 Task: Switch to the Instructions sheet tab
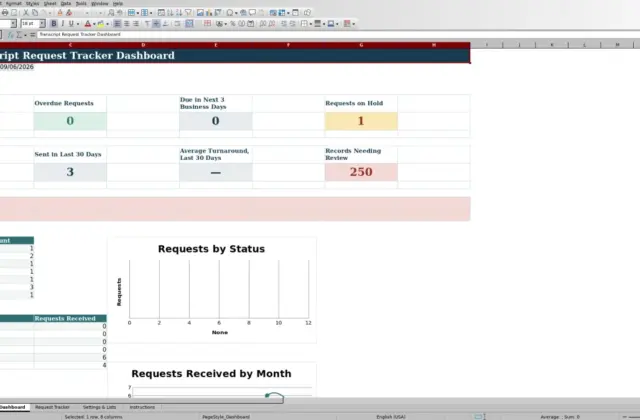[142, 407]
